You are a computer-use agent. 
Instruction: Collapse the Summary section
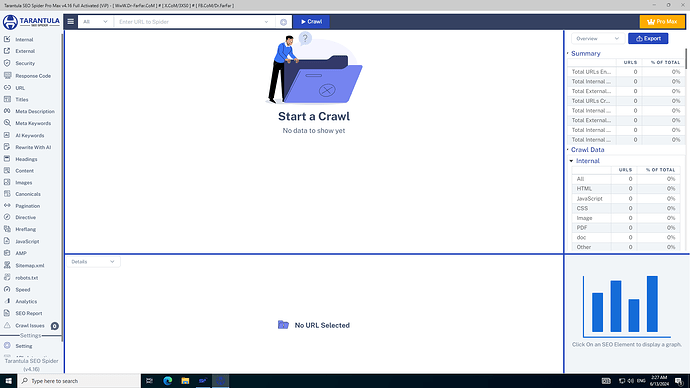[x=568, y=53]
